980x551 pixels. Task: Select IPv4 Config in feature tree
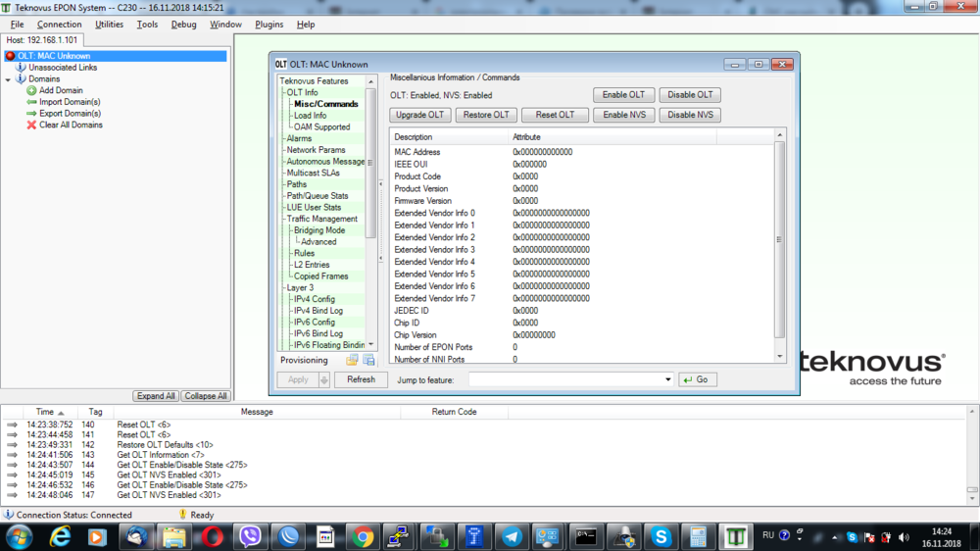(314, 299)
